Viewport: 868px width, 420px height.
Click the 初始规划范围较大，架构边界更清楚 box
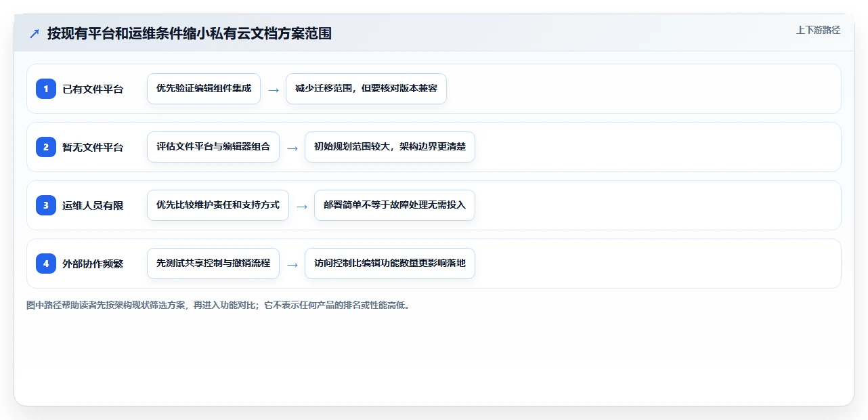pyautogui.click(x=390, y=147)
